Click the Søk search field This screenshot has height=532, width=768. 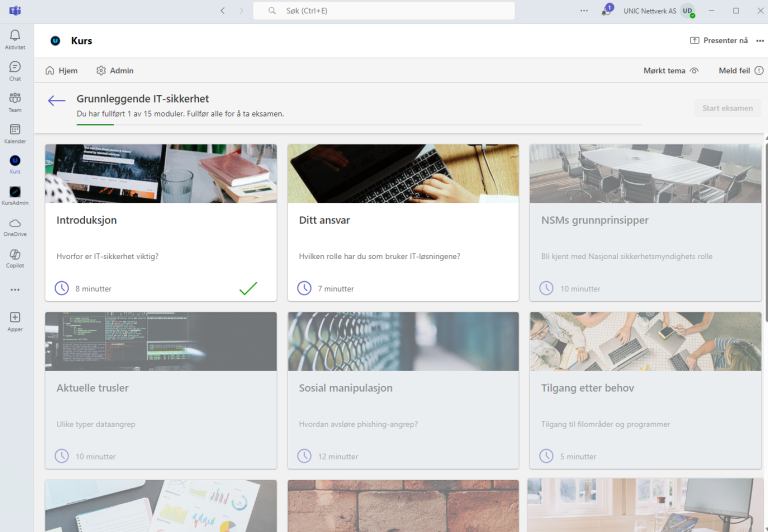coord(384,11)
